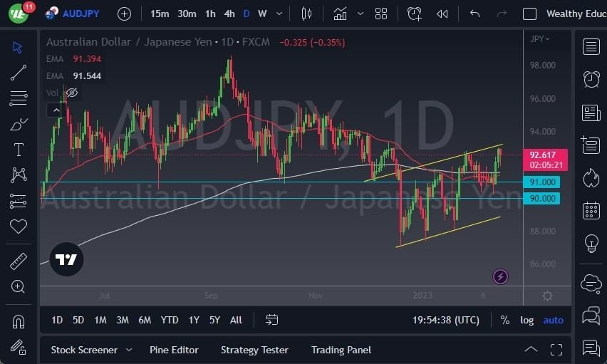Image resolution: width=607 pixels, height=364 pixels.
Task: Expand the Stock Screener dropdown chevron
Action: (129, 350)
